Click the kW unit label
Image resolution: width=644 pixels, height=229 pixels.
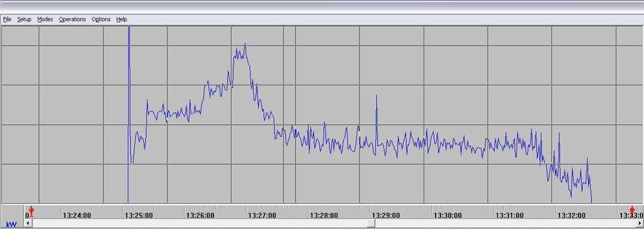[11, 225]
